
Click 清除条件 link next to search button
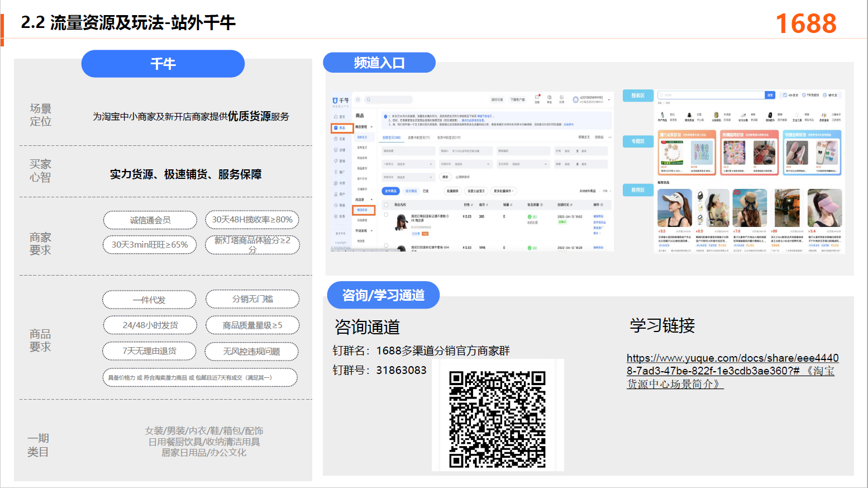[462, 177]
